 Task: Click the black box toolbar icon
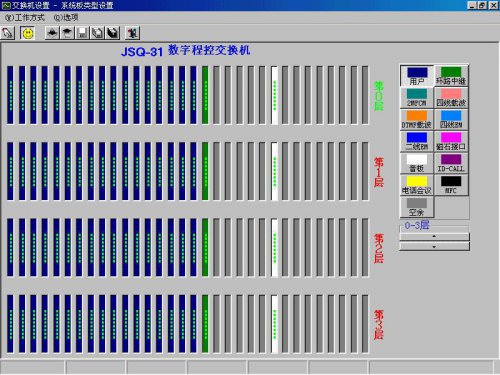point(113,33)
